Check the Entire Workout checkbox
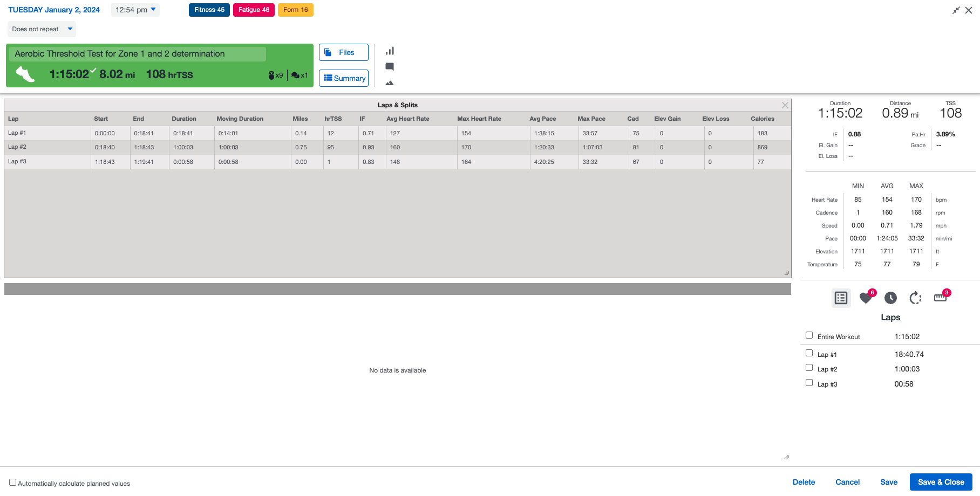 [809, 335]
